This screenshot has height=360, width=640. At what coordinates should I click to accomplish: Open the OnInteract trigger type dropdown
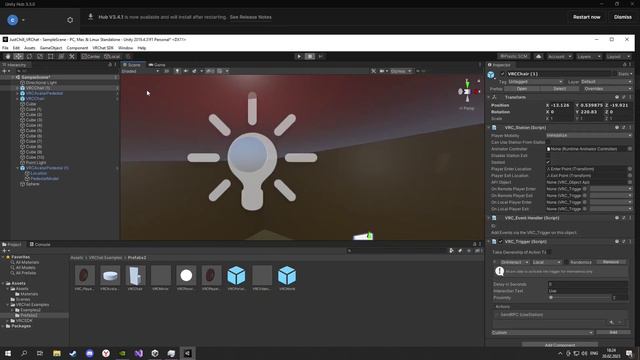click(514, 262)
